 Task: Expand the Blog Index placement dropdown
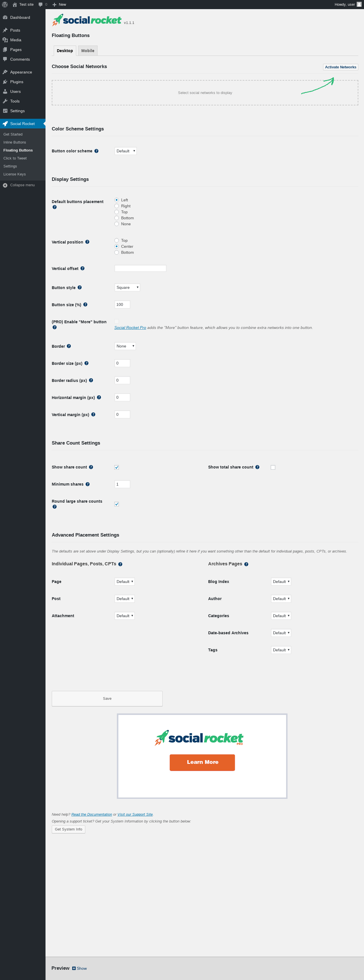pos(281,582)
